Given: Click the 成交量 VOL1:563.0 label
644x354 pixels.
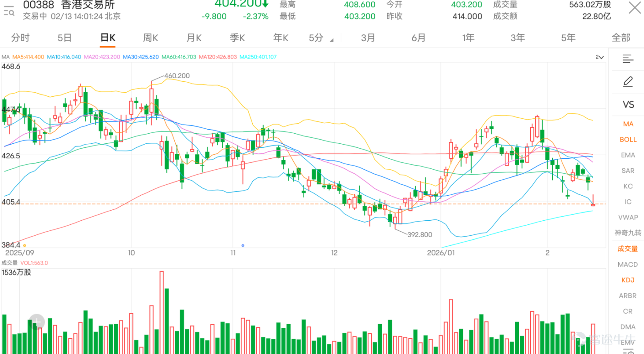Looking at the screenshot, I should [25, 263].
